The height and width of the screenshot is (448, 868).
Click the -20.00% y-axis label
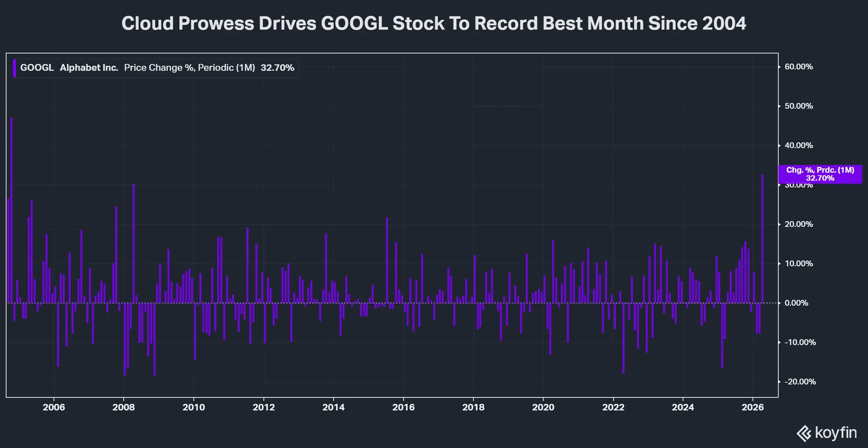pyautogui.click(x=800, y=382)
